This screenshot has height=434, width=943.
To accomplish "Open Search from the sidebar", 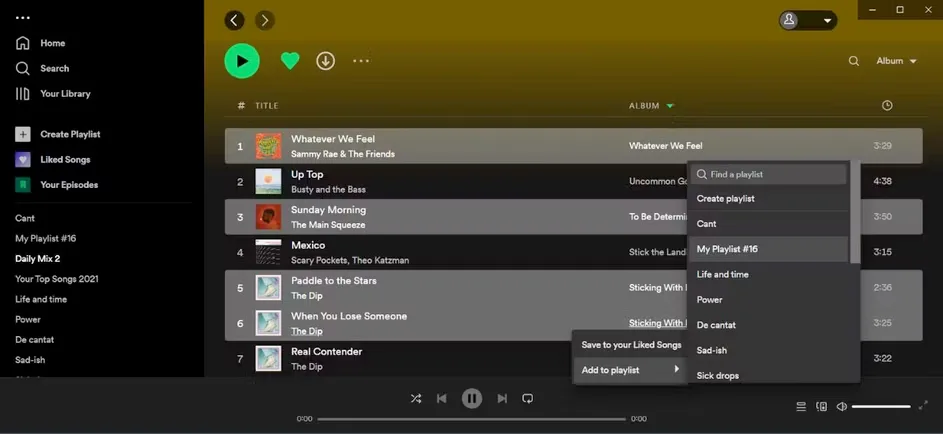I will [42, 69].
